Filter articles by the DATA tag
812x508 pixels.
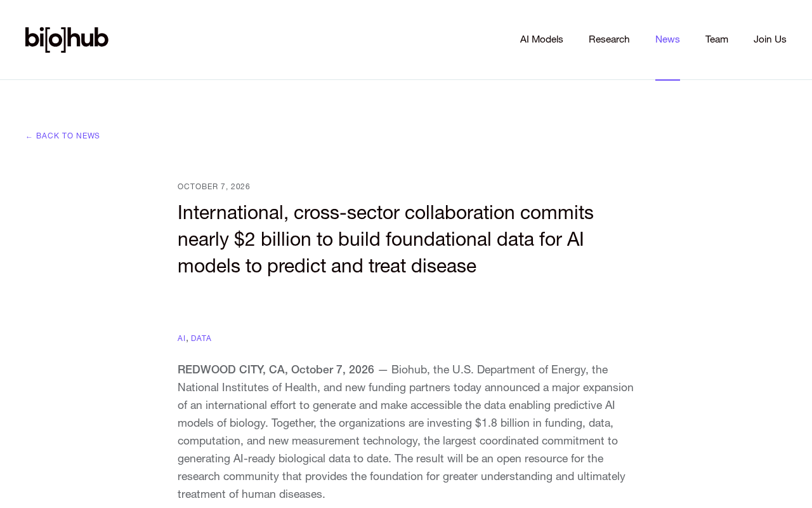(x=201, y=338)
